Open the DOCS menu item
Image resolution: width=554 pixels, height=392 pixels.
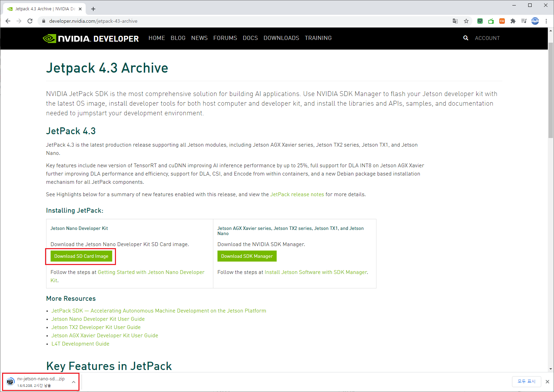click(250, 38)
